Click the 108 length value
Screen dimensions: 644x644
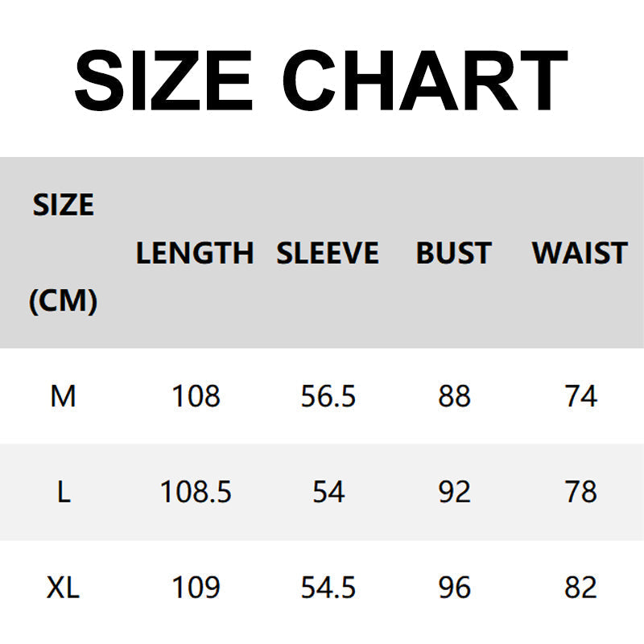click(196, 396)
